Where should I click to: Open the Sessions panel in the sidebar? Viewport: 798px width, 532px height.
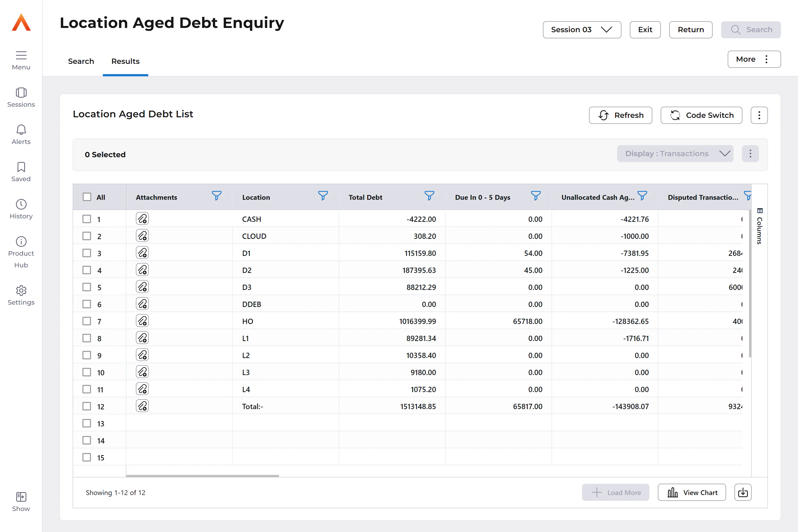(x=21, y=97)
